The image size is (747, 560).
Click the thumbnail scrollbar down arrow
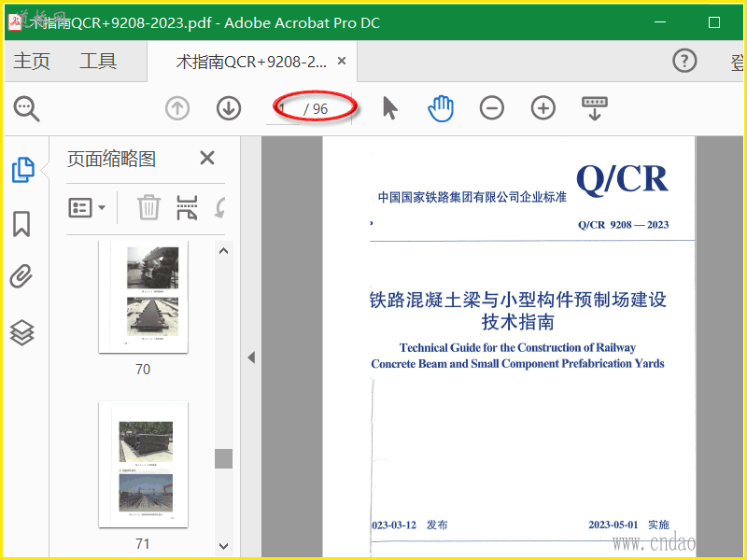click(224, 546)
